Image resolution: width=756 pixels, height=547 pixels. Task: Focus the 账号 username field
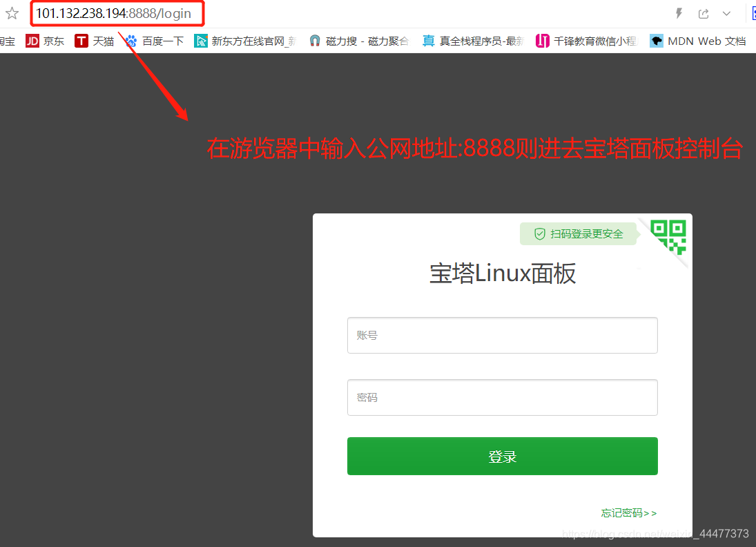[x=503, y=335]
